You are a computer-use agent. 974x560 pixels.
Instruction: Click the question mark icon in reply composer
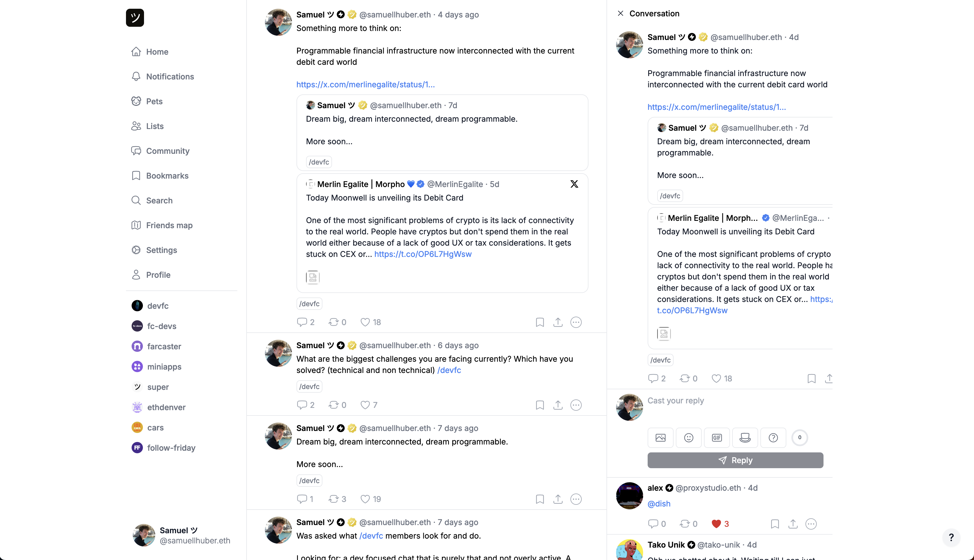(773, 438)
